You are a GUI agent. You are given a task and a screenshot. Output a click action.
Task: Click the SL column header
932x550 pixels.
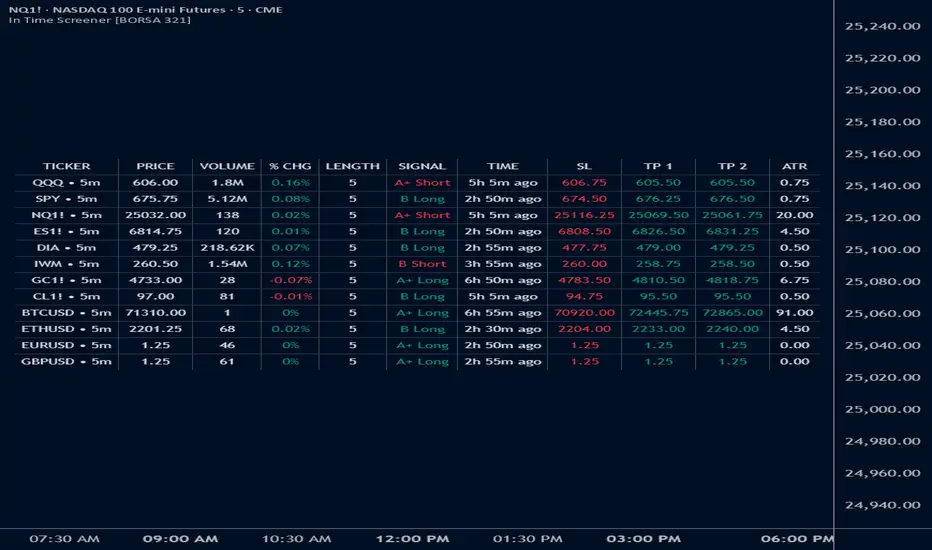point(584,166)
